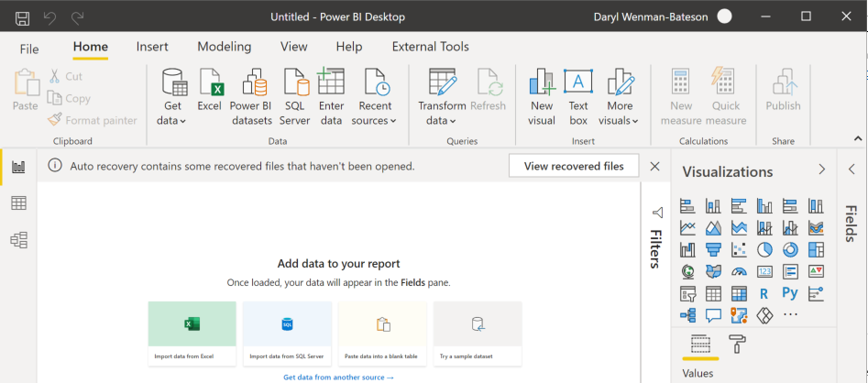Select the Home ribbon tab
Viewport: 868px width, 383px height.
[90, 47]
